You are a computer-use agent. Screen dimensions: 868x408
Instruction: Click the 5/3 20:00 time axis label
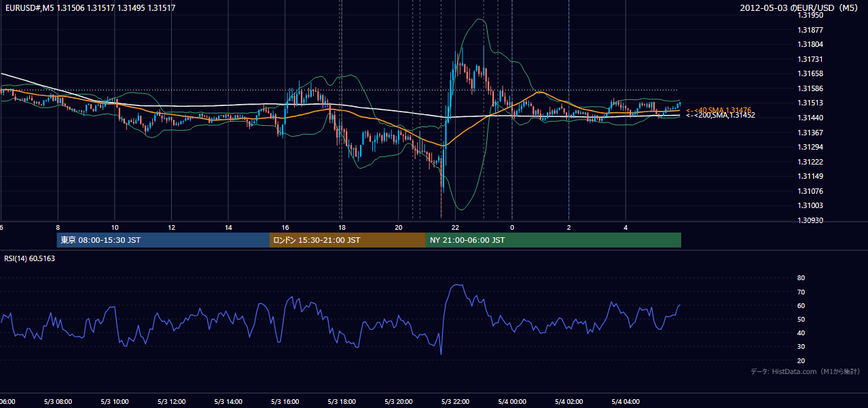[x=399, y=402]
